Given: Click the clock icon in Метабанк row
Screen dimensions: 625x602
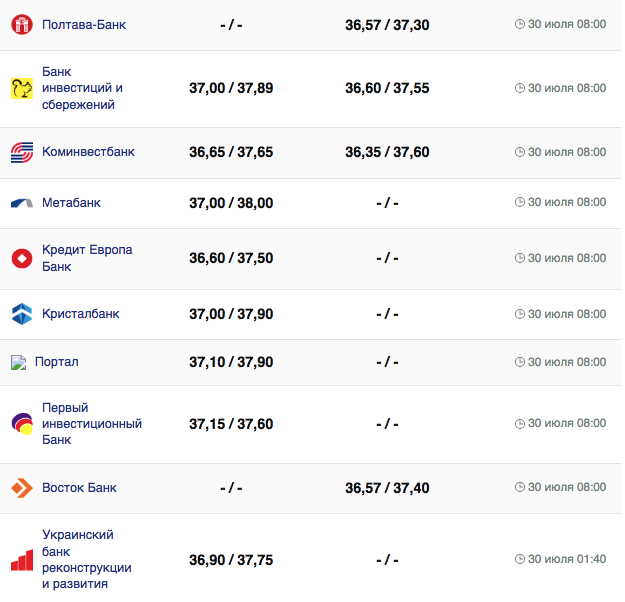Looking at the screenshot, I should coord(519,202).
